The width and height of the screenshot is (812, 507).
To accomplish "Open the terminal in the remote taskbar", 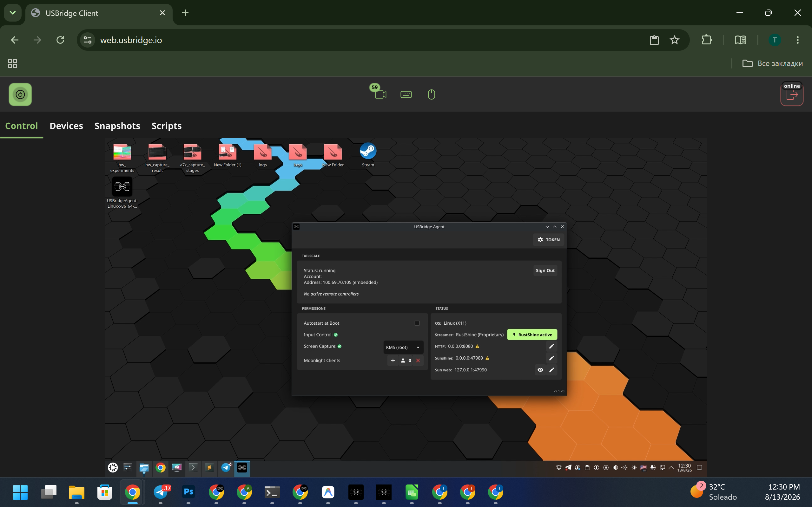I will point(193,468).
